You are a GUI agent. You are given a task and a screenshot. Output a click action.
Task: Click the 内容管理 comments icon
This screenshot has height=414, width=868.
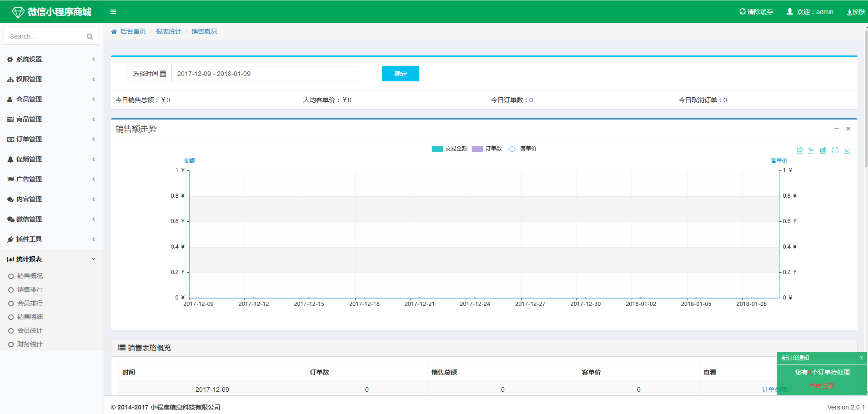click(x=10, y=200)
